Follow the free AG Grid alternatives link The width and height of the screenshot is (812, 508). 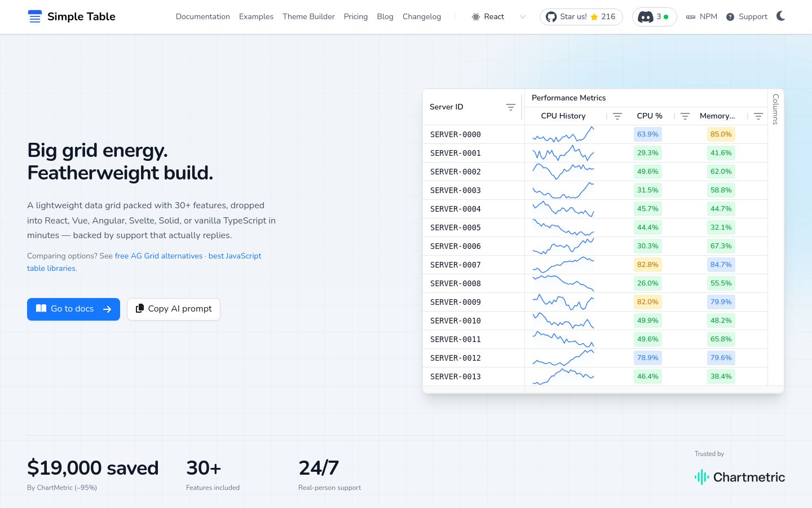[x=158, y=256]
